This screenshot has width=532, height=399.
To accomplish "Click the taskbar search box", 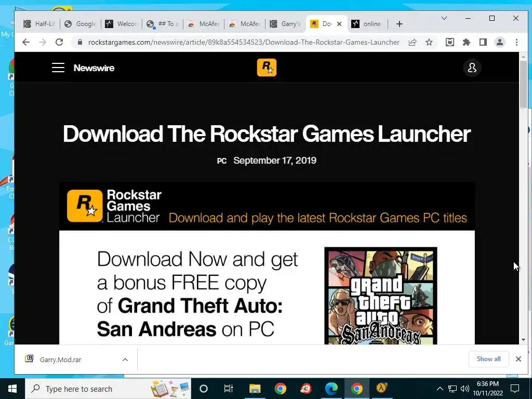I will coord(108,389).
